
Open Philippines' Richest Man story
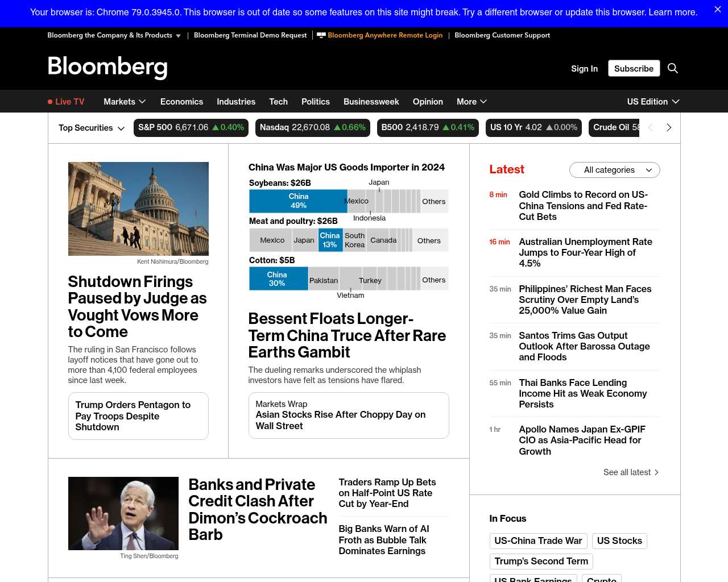[x=585, y=300]
